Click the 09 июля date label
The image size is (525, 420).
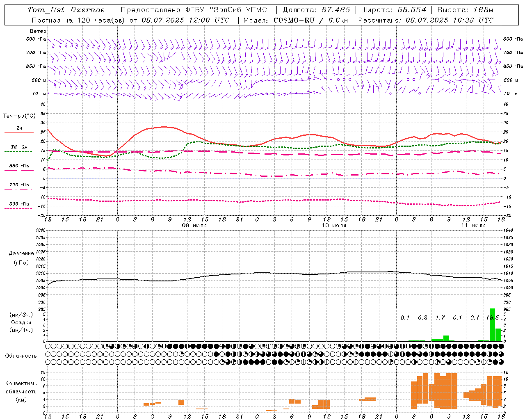(194, 226)
